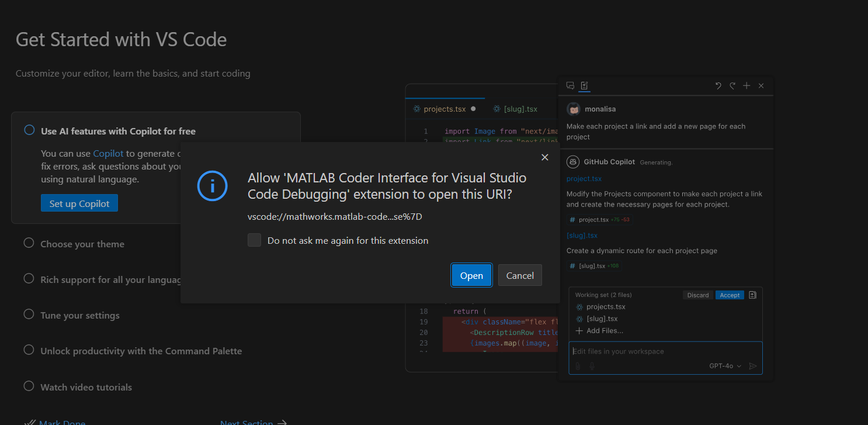Click the Mark Done checkmark icon
The height and width of the screenshot is (425, 868).
point(31,422)
